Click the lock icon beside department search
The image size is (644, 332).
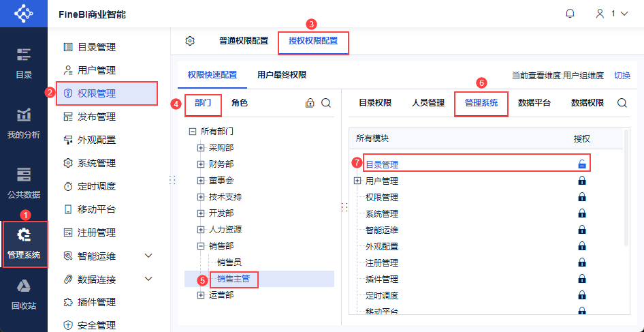(310, 103)
